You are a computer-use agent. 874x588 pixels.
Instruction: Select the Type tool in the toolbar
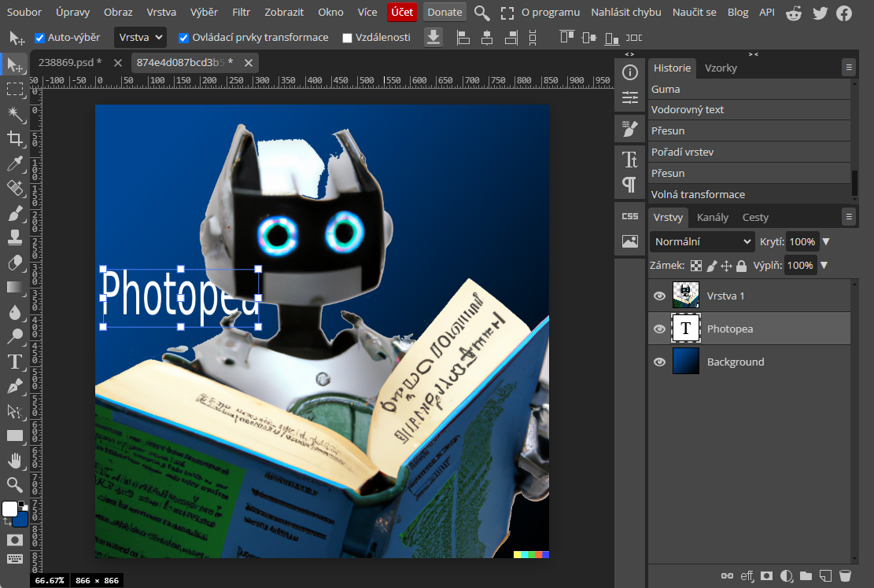click(15, 362)
